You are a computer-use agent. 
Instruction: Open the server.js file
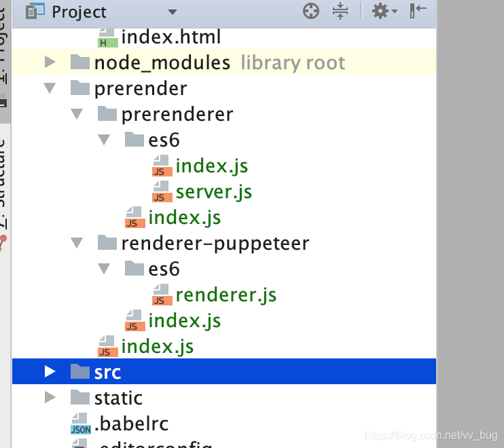point(214,192)
